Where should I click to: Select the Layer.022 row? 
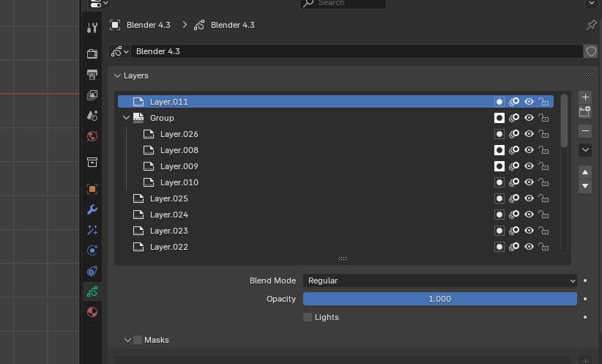[335, 247]
